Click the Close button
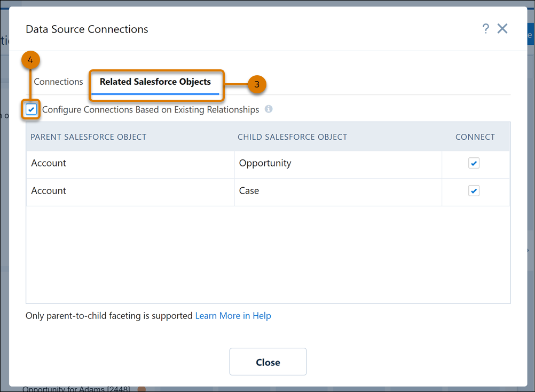 pos(268,362)
